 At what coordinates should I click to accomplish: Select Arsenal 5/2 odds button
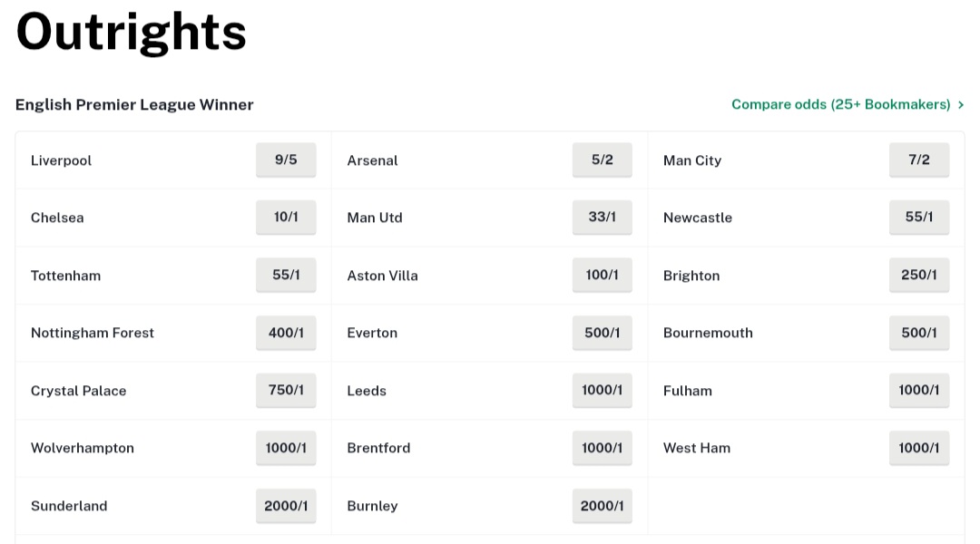(602, 160)
